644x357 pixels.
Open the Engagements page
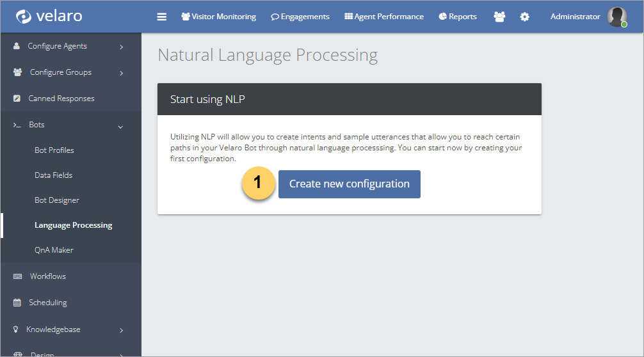[x=300, y=17]
